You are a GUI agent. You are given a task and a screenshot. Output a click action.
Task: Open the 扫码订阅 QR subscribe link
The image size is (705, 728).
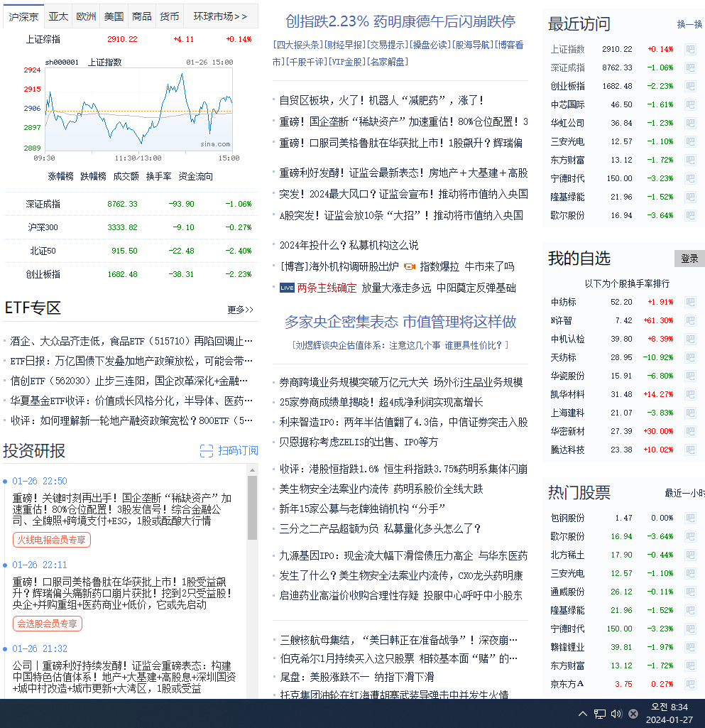point(229,451)
